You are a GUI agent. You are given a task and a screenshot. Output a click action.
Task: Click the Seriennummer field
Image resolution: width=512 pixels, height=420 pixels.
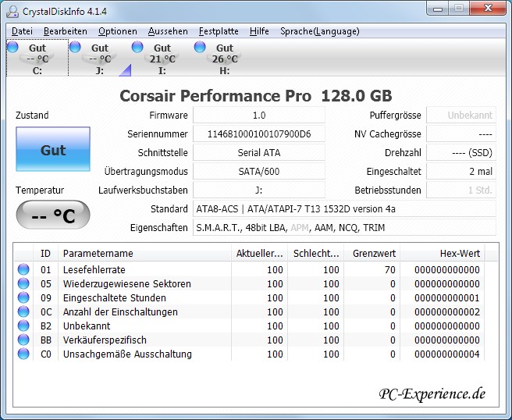click(x=258, y=133)
